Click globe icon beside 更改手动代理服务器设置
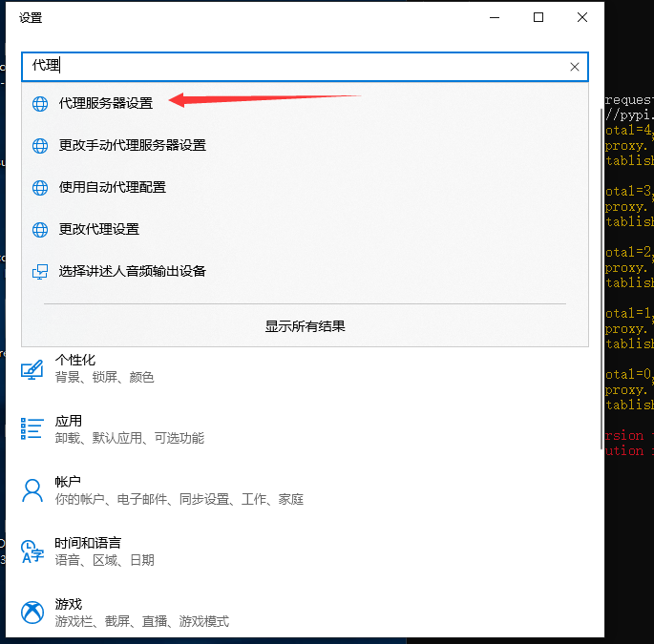 click(x=40, y=146)
